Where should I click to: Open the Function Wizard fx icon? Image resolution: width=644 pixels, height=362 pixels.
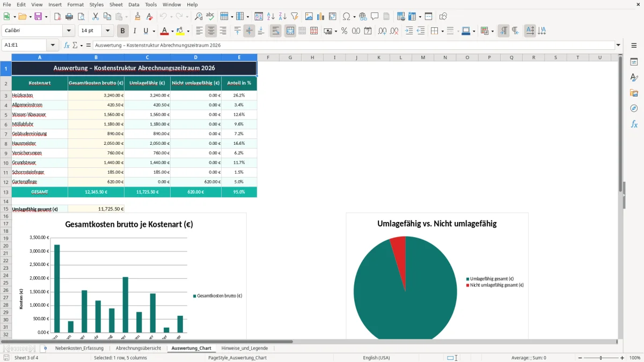tap(67, 46)
